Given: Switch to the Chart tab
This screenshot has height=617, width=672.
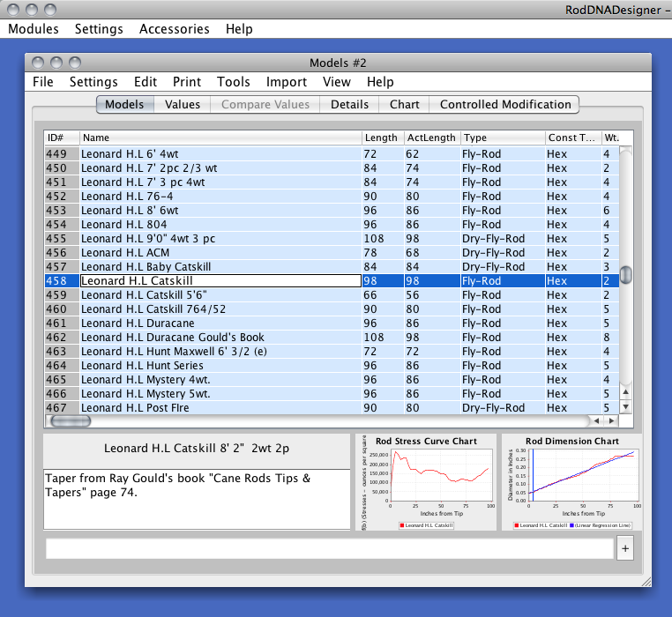Looking at the screenshot, I should (x=404, y=105).
